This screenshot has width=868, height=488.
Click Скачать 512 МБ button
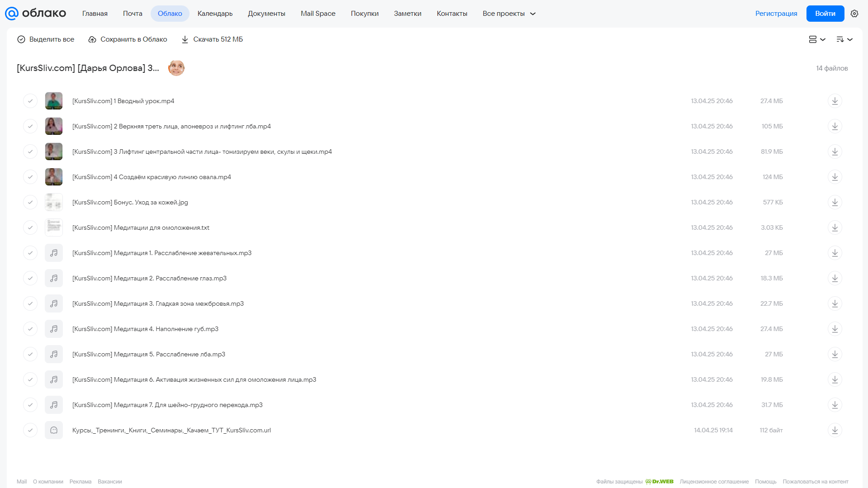point(212,39)
